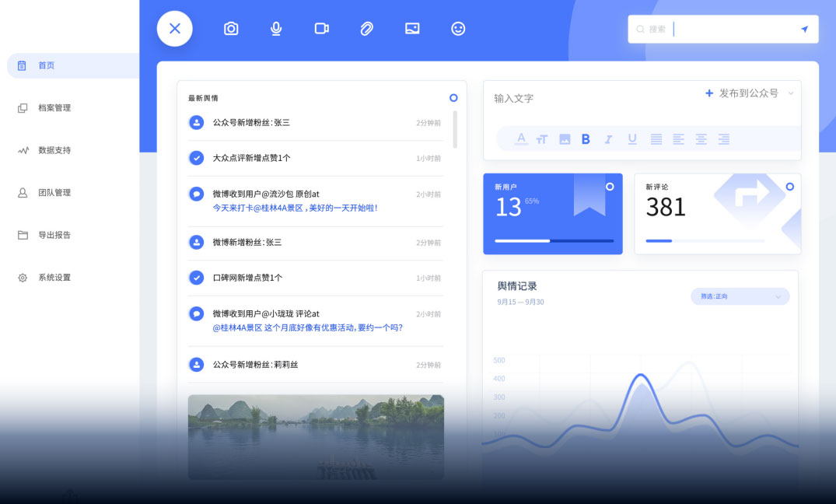Toggle italic formatting in text editor

pyautogui.click(x=608, y=139)
